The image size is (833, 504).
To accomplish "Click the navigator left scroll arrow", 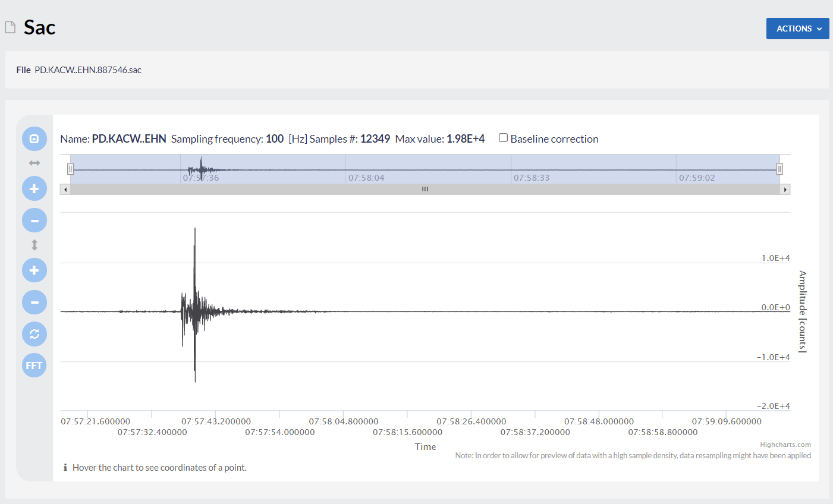I will coord(65,190).
